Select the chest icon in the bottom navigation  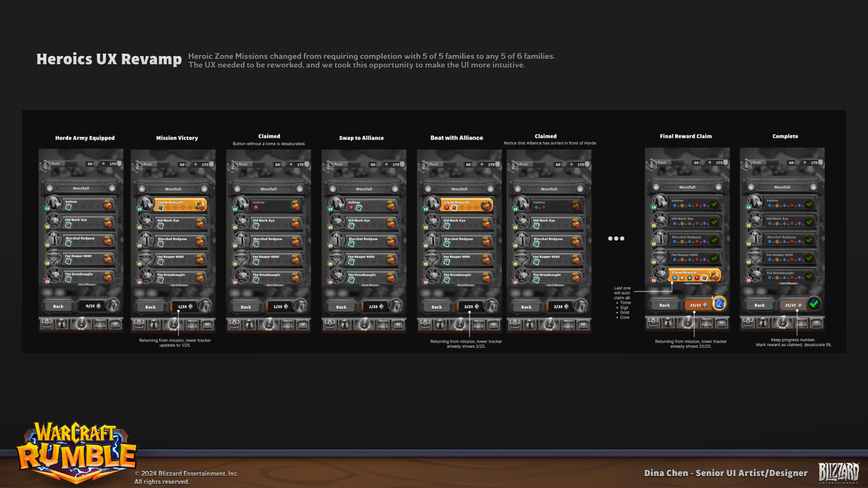click(x=47, y=324)
